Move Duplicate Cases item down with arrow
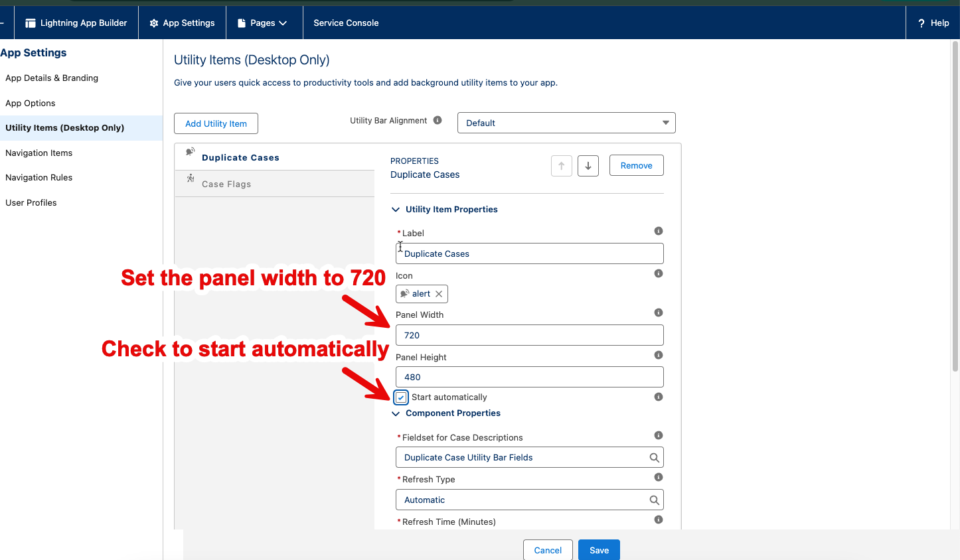Image resolution: width=960 pixels, height=560 pixels. pyautogui.click(x=588, y=166)
